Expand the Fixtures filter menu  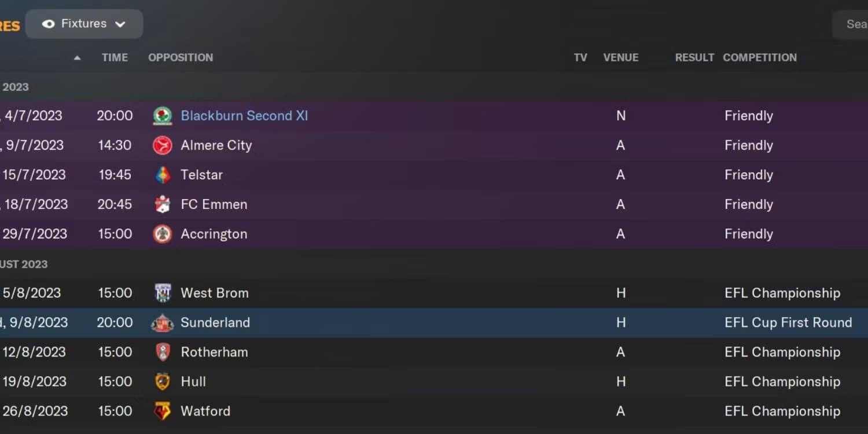[x=84, y=24]
